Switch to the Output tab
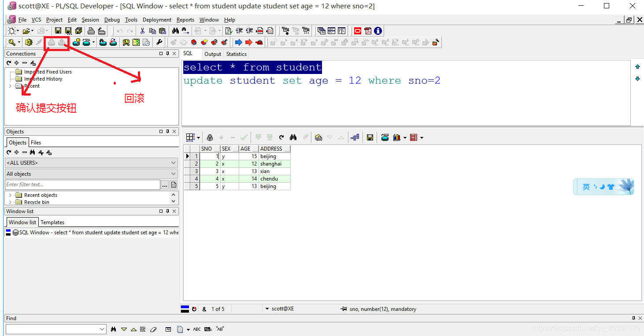 pyautogui.click(x=212, y=54)
